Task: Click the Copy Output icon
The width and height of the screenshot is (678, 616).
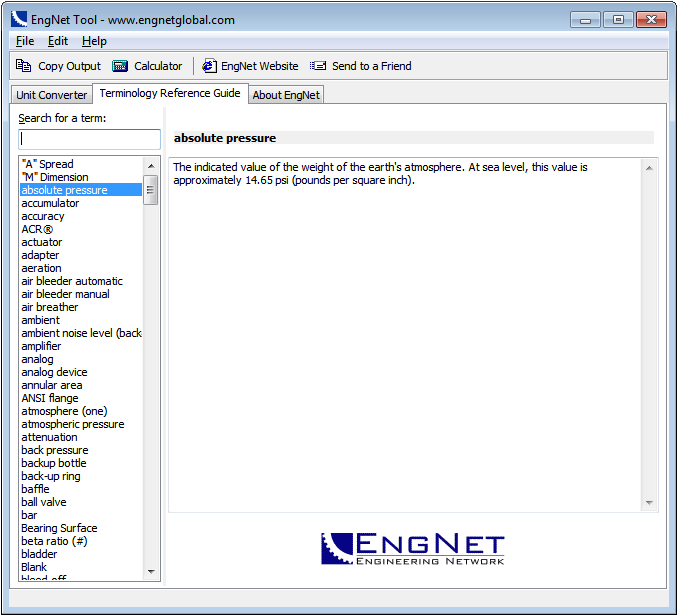Action: (23, 66)
